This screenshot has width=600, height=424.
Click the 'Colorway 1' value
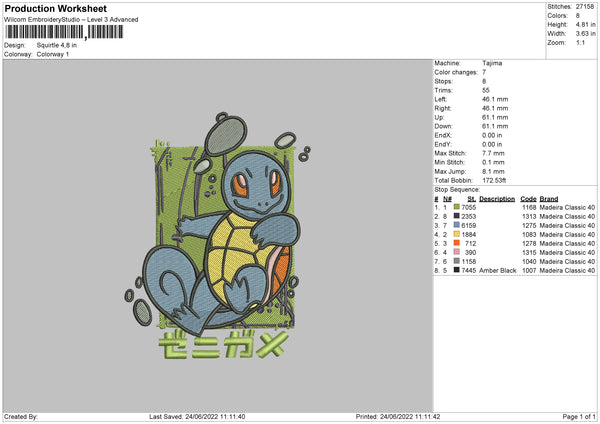point(53,54)
